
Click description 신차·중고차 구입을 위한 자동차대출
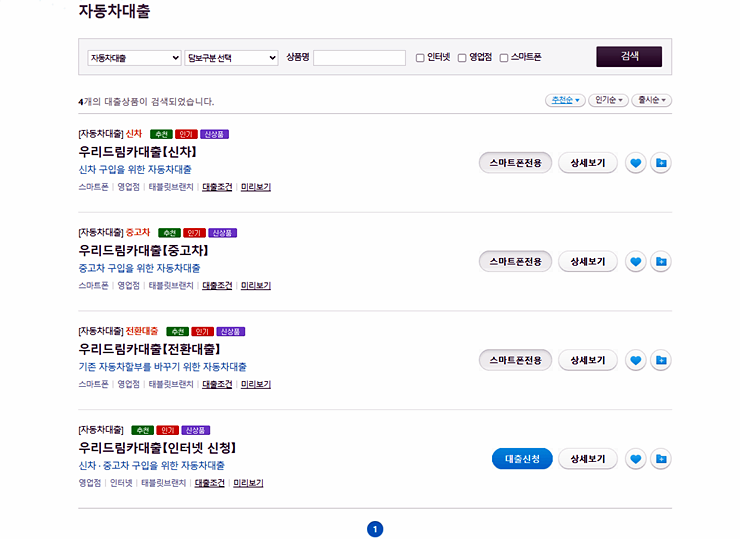coord(151,465)
